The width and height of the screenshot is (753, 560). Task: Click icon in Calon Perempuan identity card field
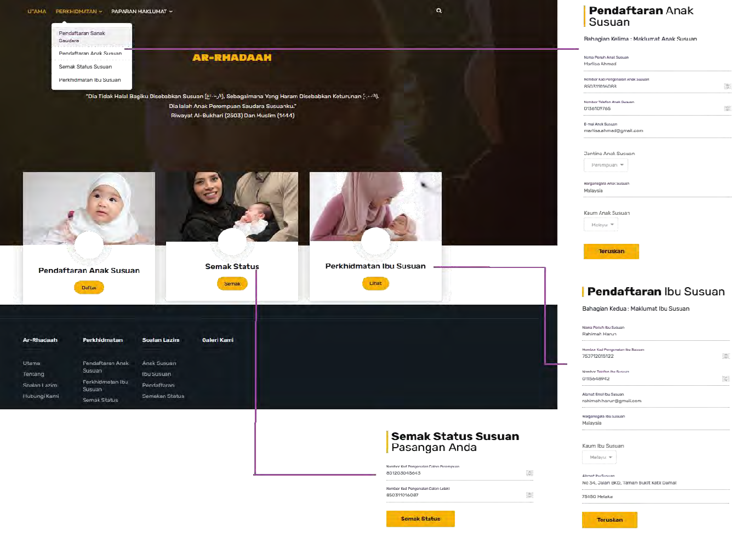(529, 473)
